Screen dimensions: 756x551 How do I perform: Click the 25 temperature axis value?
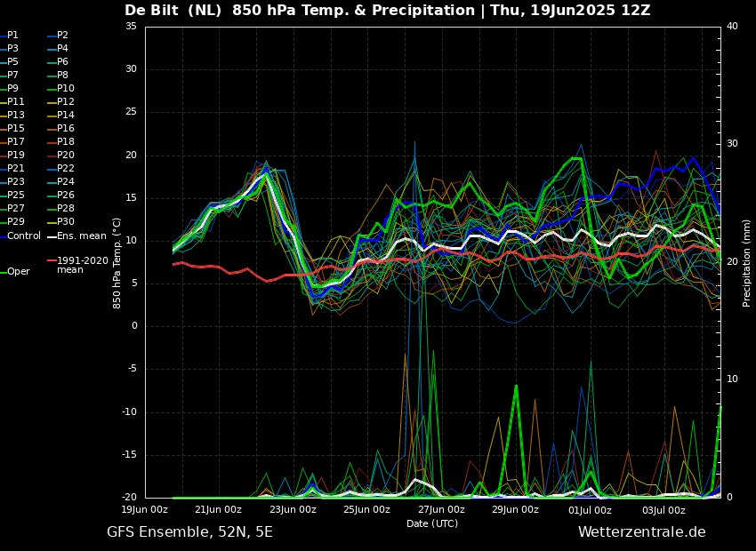click(131, 112)
